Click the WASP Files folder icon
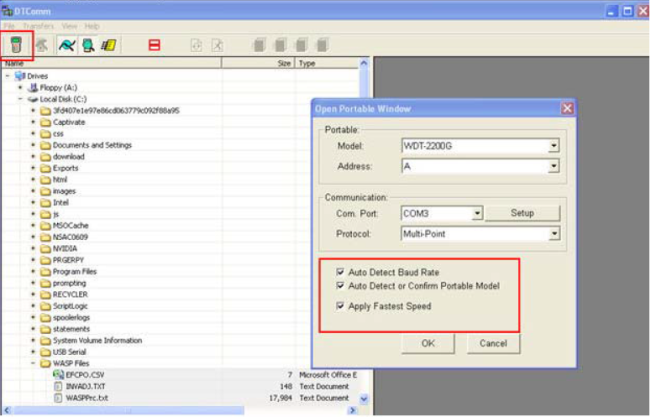 46,363
